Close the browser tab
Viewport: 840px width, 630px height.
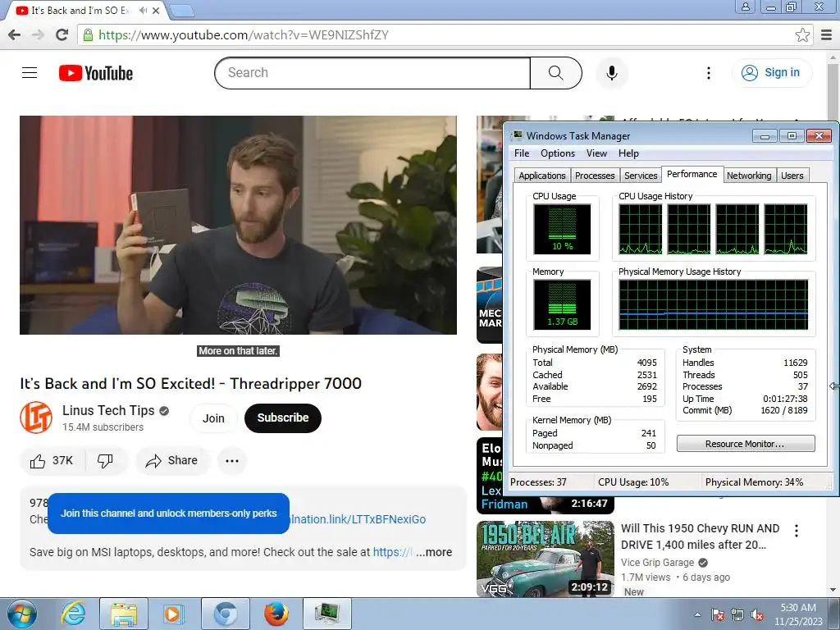(155, 10)
